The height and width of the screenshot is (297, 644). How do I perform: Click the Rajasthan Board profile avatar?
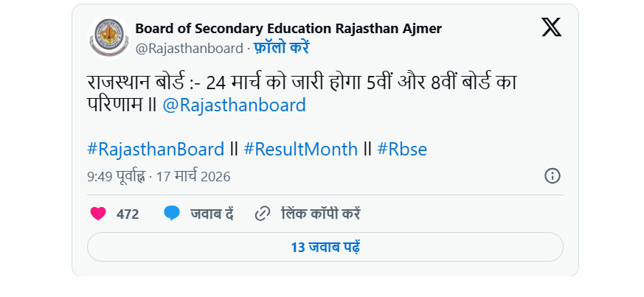coord(109,38)
